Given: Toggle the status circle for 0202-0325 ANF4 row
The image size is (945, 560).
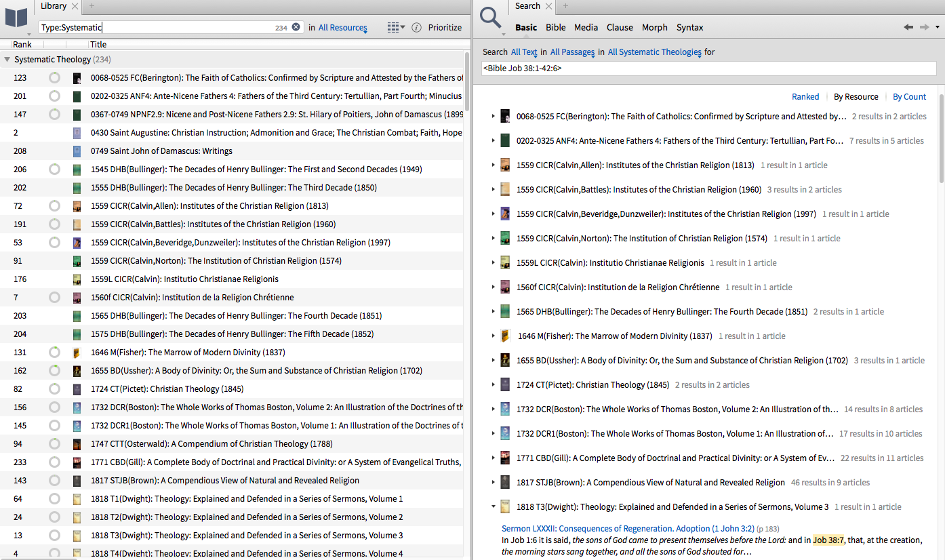Looking at the screenshot, I should point(54,96).
